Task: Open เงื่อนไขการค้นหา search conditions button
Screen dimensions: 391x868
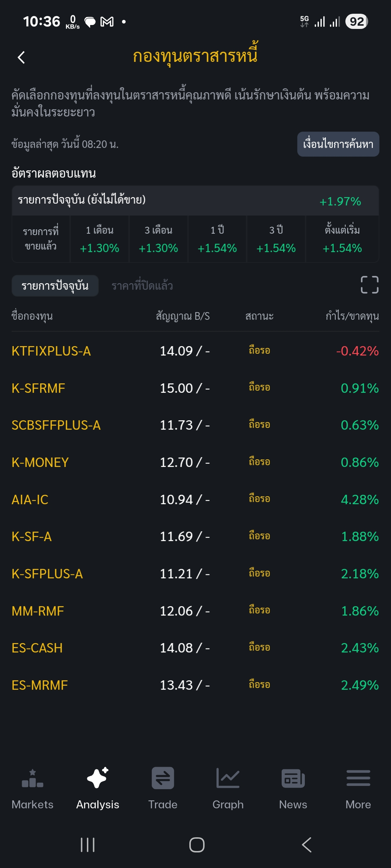Action: click(x=338, y=144)
